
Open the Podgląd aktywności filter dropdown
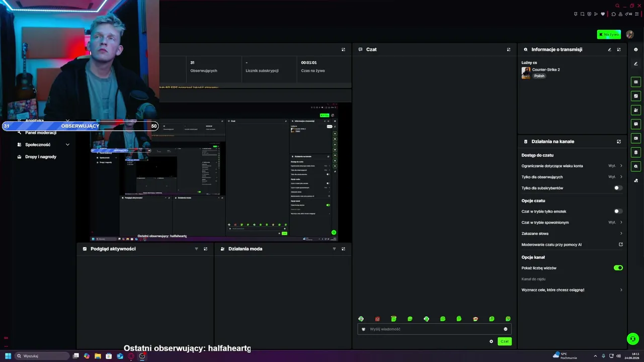point(196,249)
